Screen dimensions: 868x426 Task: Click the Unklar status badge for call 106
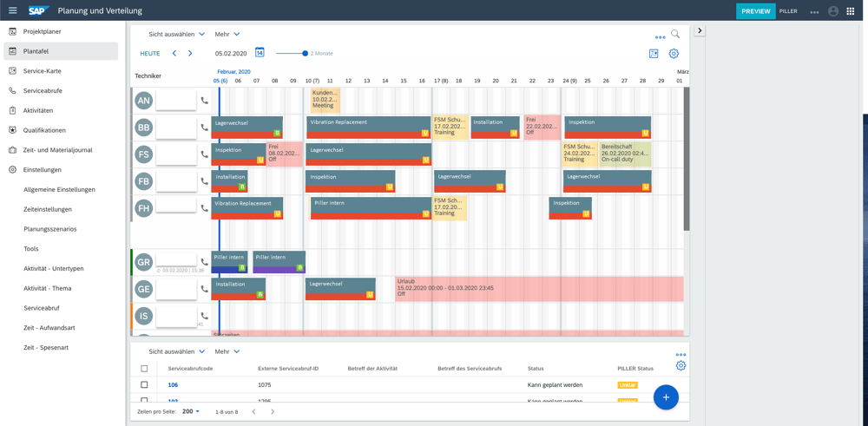[628, 385]
